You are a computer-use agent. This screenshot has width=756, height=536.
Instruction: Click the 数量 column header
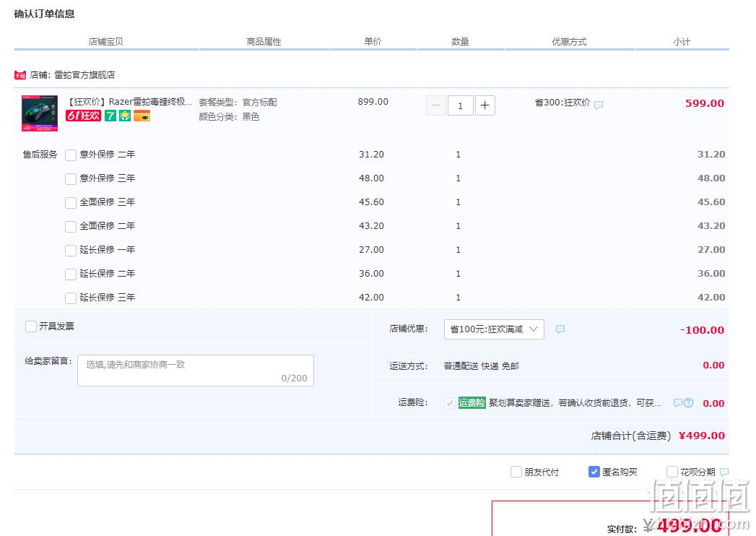coord(460,41)
